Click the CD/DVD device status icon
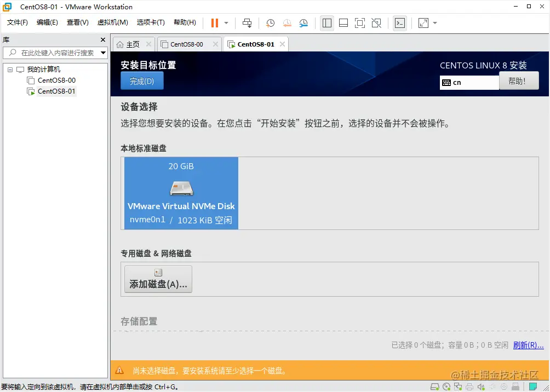Viewport: 550px width, 392px height. coord(446,387)
